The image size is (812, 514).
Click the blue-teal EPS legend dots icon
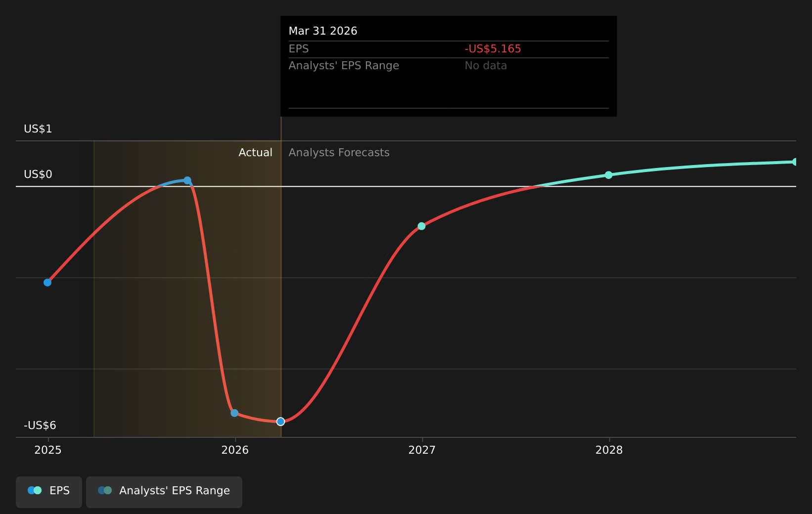click(35, 490)
